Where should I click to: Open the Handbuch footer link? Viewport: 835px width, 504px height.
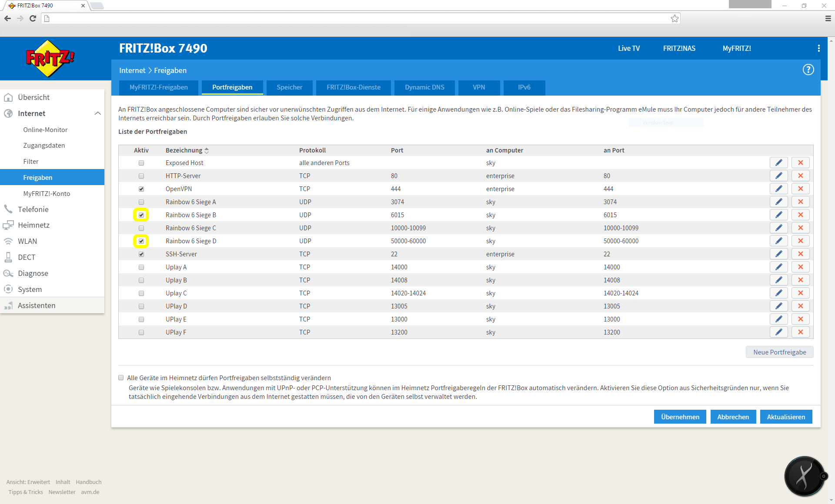click(89, 482)
